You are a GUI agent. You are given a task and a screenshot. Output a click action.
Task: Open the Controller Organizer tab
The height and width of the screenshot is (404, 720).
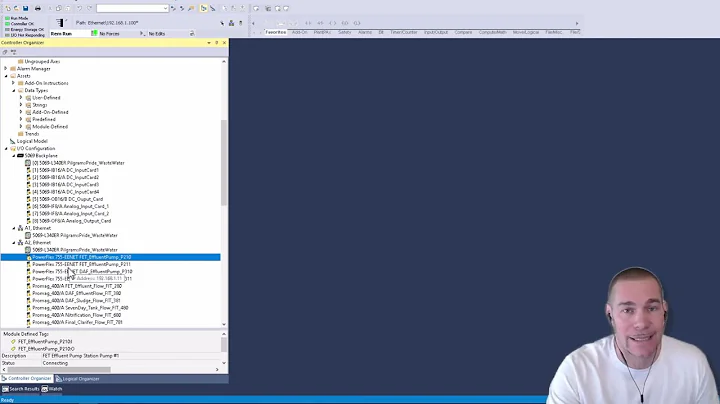(x=27, y=379)
